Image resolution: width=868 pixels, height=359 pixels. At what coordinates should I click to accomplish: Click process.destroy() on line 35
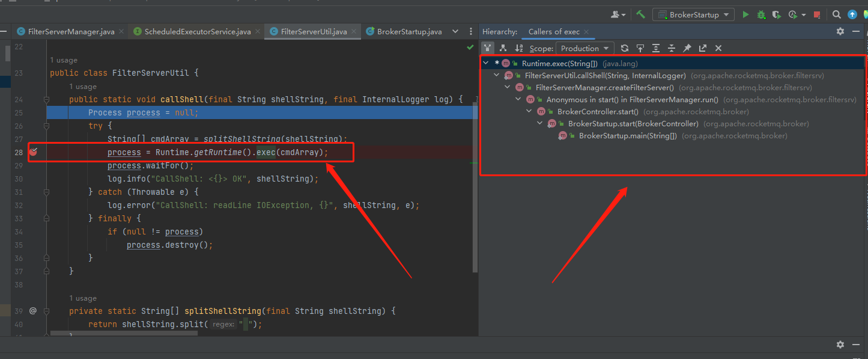pos(170,245)
